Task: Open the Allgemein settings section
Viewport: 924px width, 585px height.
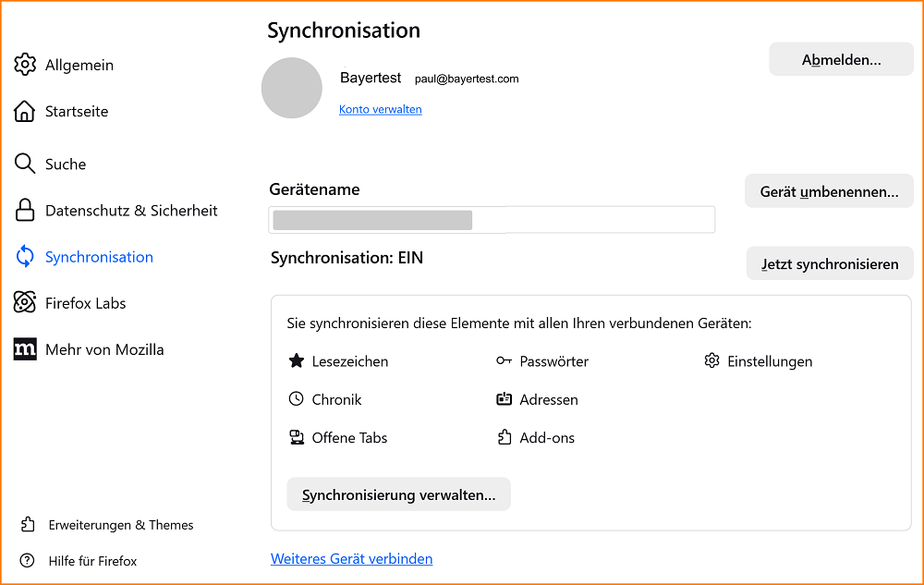Action: tap(25, 65)
